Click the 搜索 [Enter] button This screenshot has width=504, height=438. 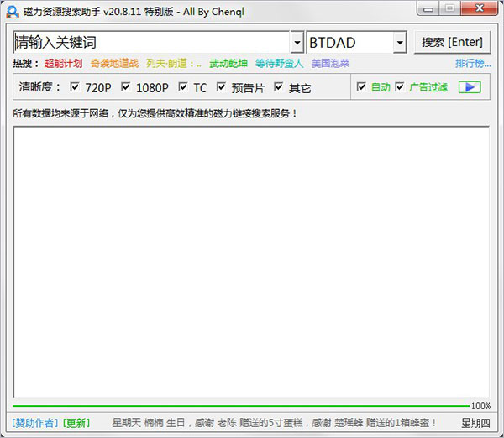coord(452,42)
